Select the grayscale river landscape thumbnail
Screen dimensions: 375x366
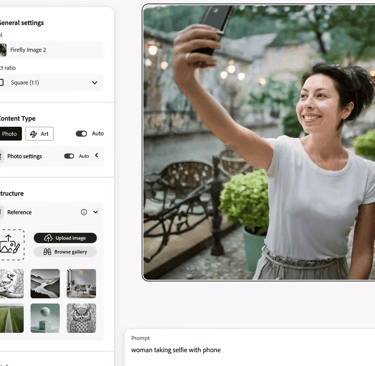[x=45, y=283]
